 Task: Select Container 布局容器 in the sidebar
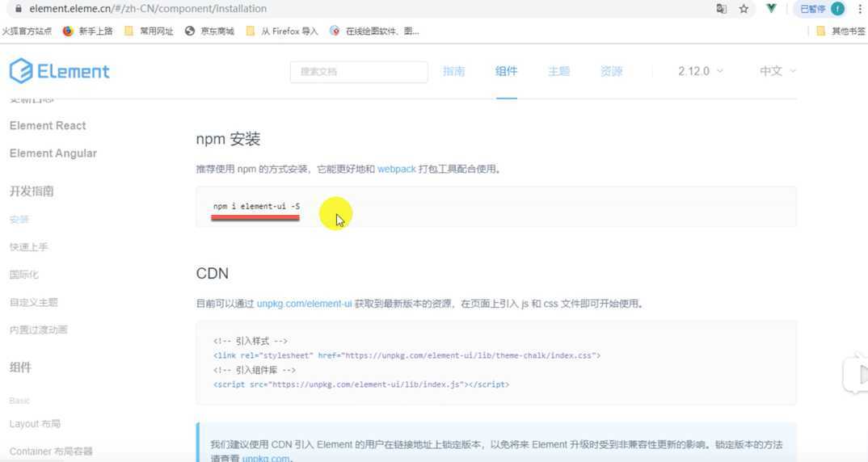[x=51, y=451]
